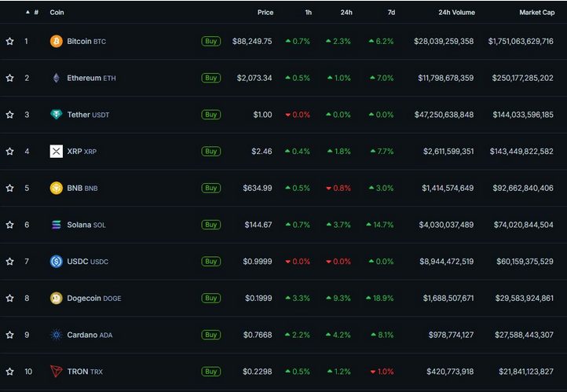This screenshot has width=567, height=392.
Task: Toggle the Solana favorite star
Action: pos(9,225)
